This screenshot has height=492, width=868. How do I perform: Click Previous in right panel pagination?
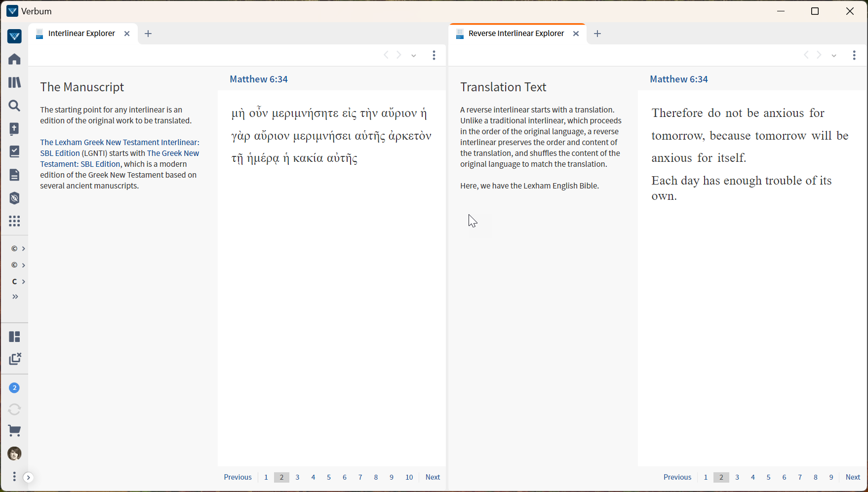tap(677, 477)
